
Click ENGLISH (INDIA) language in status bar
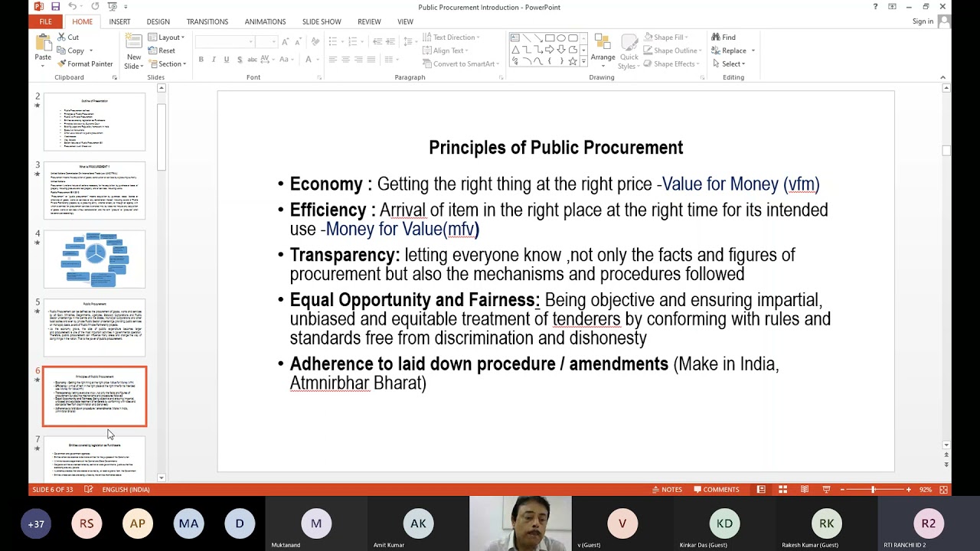(x=126, y=490)
